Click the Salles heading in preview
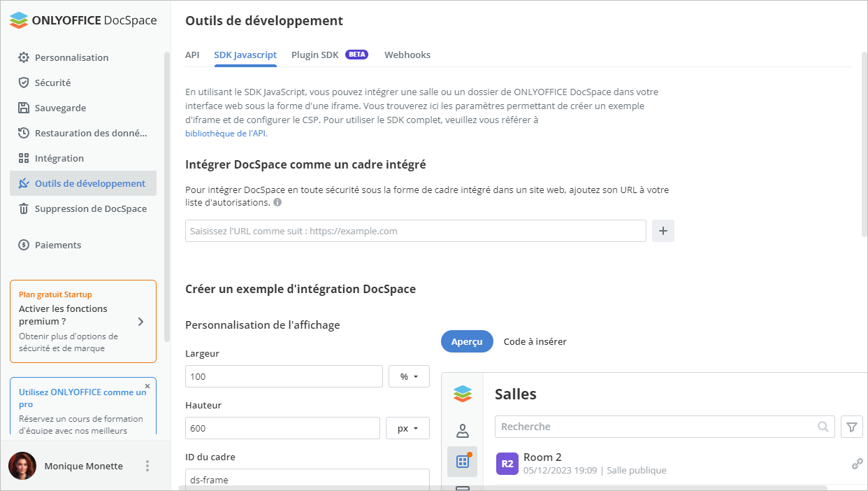 tap(516, 394)
